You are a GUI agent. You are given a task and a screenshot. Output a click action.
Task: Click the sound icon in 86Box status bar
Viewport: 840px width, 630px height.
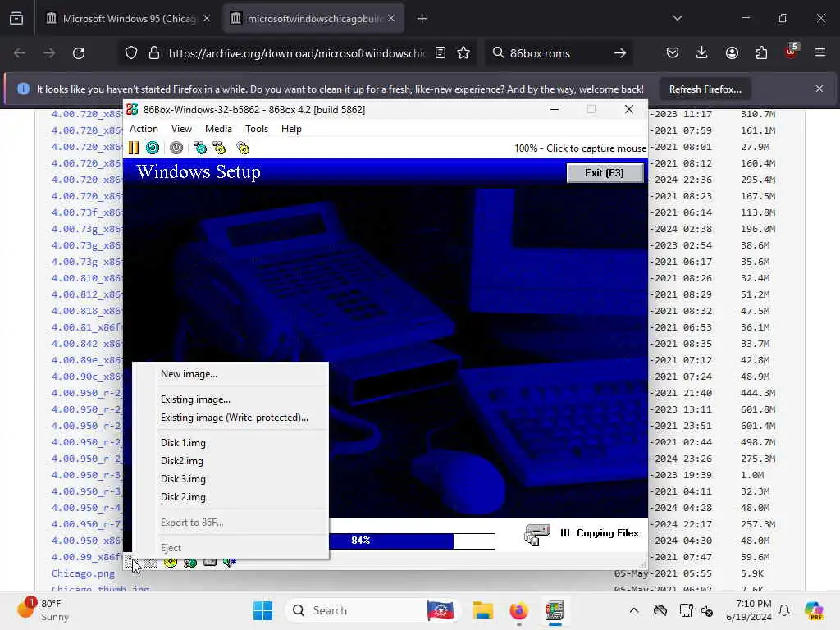click(x=230, y=563)
